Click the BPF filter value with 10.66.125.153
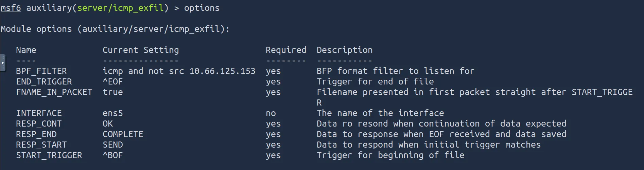The image size is (644, 170). (179, 71)
